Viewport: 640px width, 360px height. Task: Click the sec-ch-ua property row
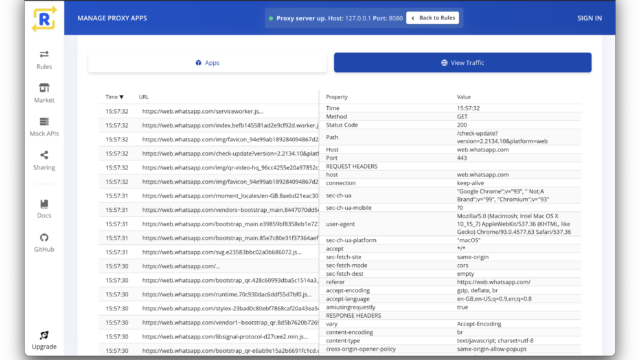451,195
